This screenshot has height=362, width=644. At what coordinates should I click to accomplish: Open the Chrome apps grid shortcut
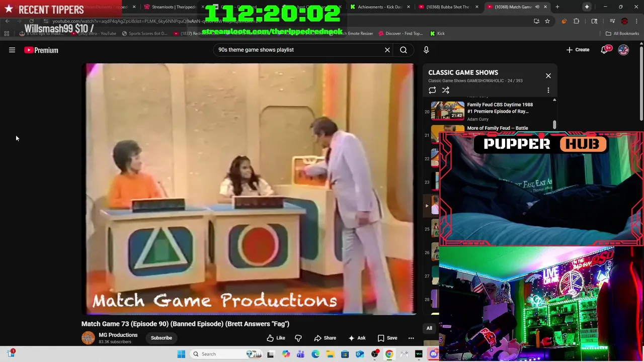coord(7,34)
